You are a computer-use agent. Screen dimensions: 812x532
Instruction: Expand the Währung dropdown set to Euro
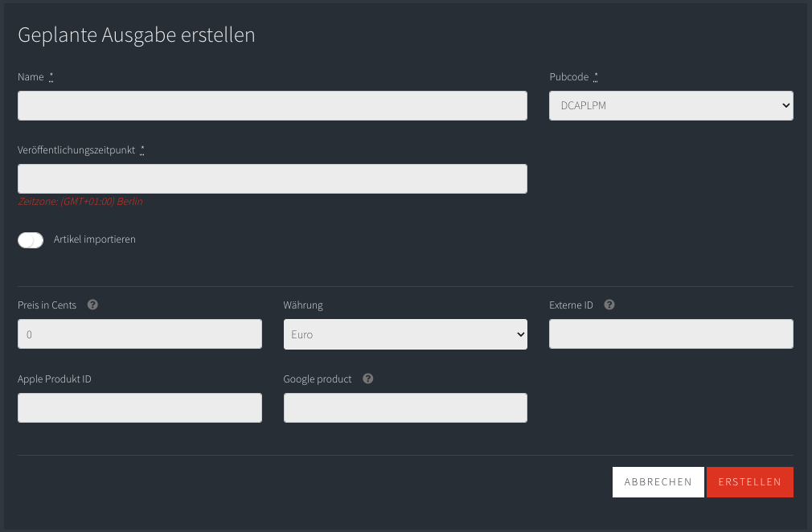click(x=405, y=334)
